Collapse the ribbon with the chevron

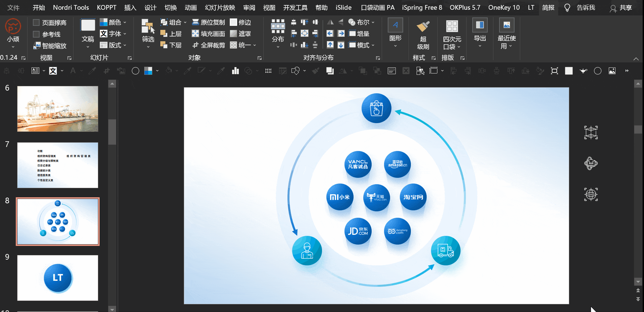(x=636, y=59)
